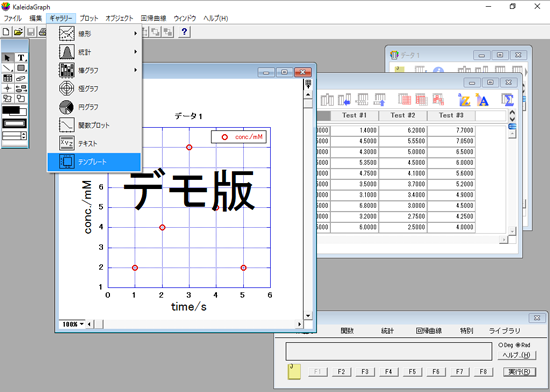Open the 100% zoom dropdown in graph window
Screen dimensions: 550x392
(73, 324)
